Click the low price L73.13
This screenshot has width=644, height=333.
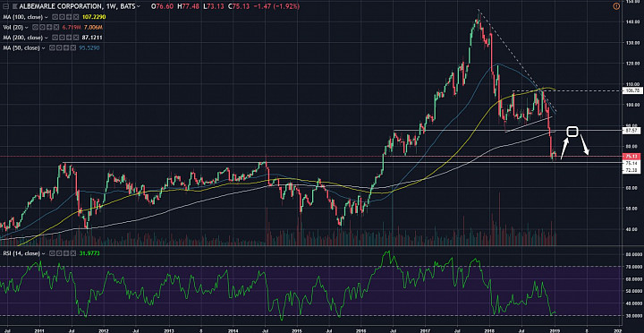[213, 6]
